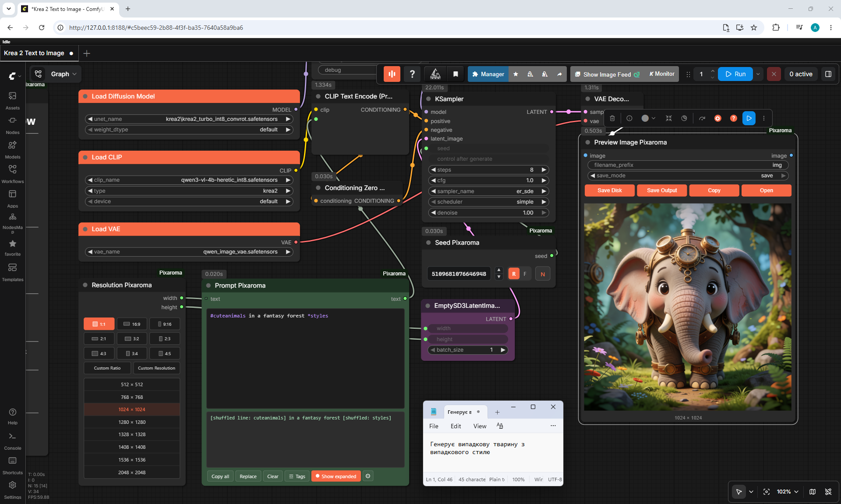The image size is (841, 504).
Task: Adjust the steps value slider
Action: 488,170
